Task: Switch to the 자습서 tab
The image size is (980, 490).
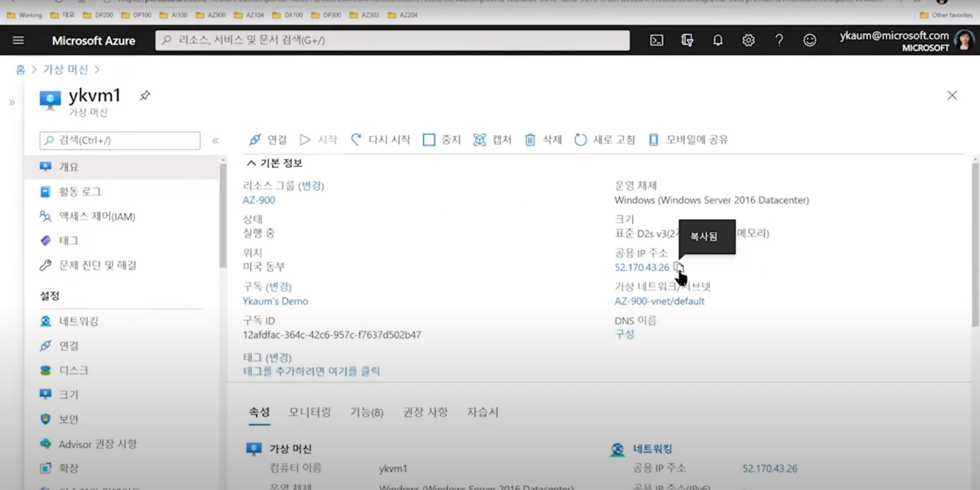Action: [483, 412]
